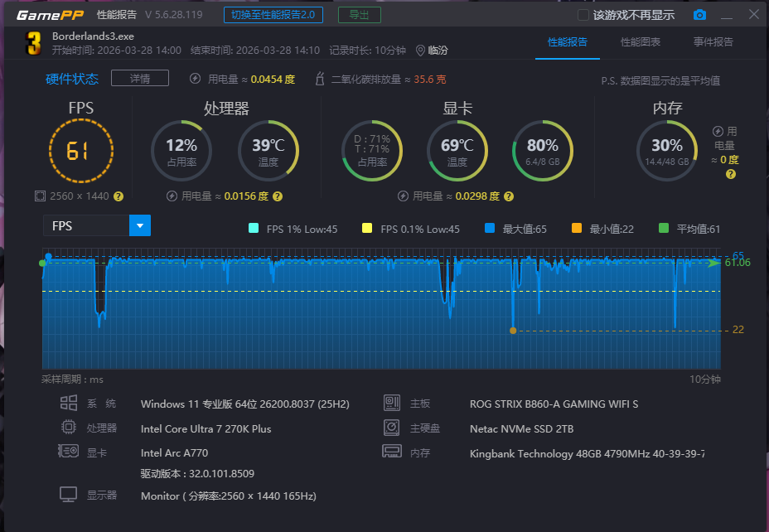
Task: Click the graphics card icon
Action: [68, 451]
